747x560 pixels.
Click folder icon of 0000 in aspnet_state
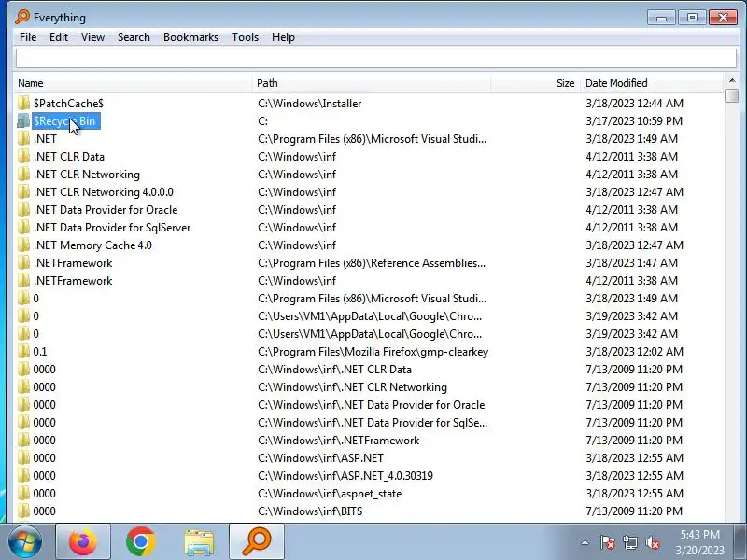[23, 494]
